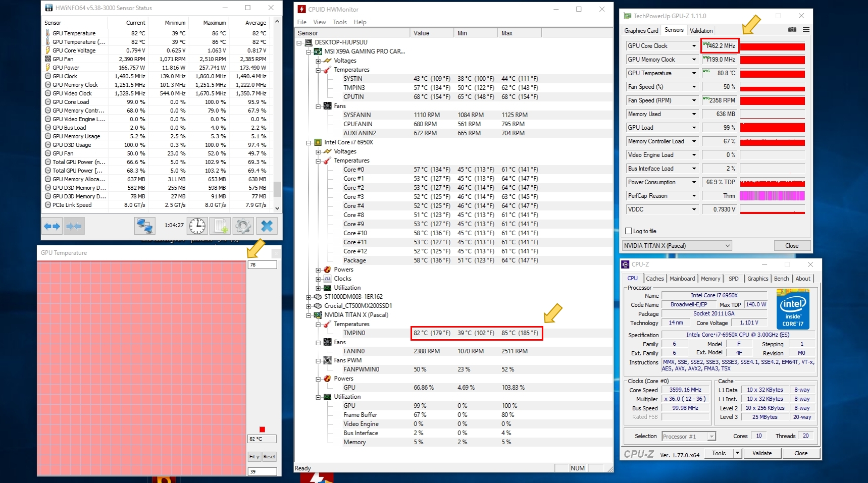Click the HWMonitor title bar app icon
The width and height of the screenshot is (868, 483).
pyautogui.click(x=301, y=9)
